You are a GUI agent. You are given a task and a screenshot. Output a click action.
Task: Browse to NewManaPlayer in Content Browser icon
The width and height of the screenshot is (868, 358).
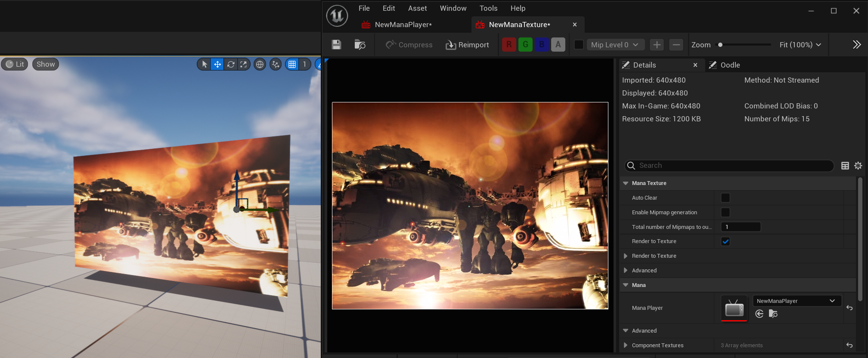773,314
